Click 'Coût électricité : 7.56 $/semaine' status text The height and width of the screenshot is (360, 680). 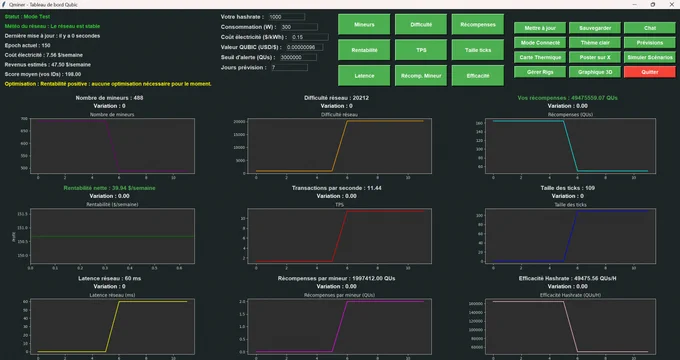click(x=44, y=55)
